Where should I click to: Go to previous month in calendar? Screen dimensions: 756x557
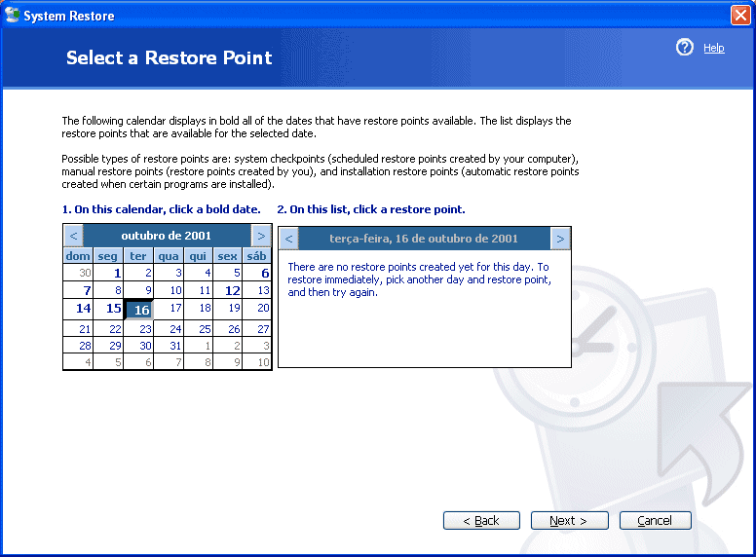[73, 236]
